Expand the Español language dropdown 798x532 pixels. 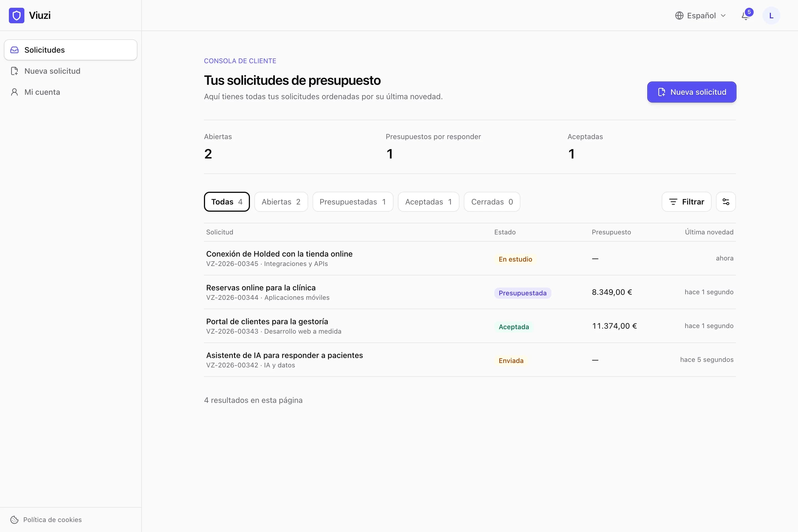click(x=701, y=16)
